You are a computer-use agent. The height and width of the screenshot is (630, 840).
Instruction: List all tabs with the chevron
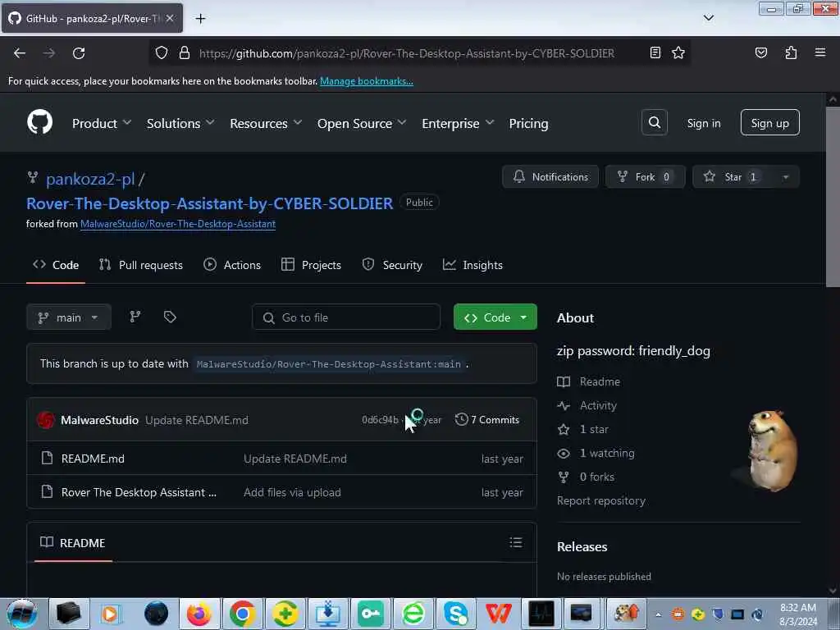click(x=708, y=18)
